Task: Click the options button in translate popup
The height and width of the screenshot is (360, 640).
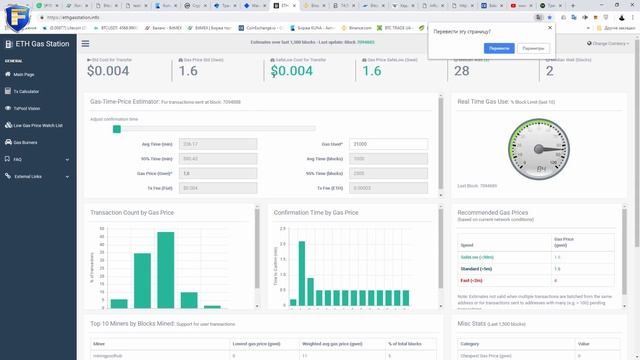Action: pyautogui.click(x=533, y=48)
